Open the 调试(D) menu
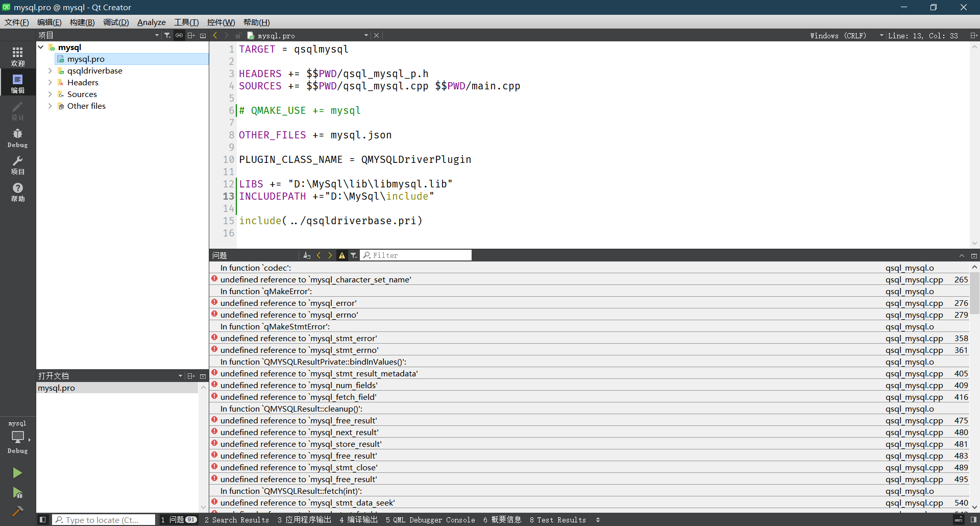The image size is (980, 526). pos(116,22)
